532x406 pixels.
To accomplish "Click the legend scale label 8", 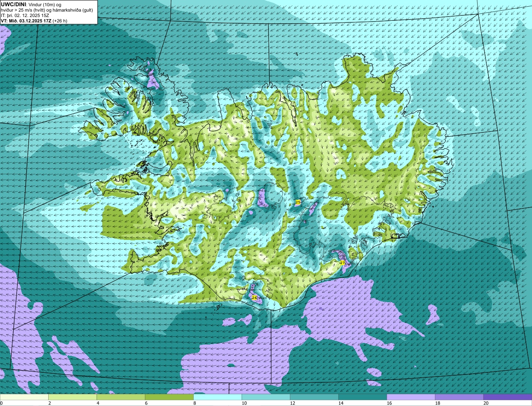I will (x=195, y=403).
